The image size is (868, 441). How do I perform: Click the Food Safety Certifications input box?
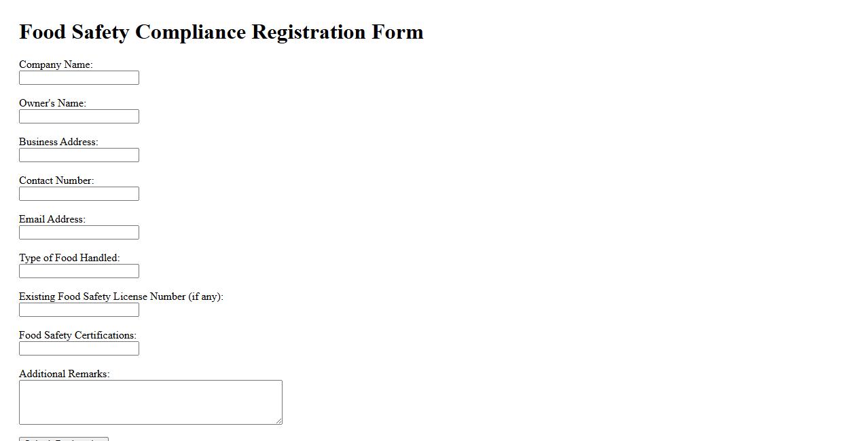(x=79, y=349)
